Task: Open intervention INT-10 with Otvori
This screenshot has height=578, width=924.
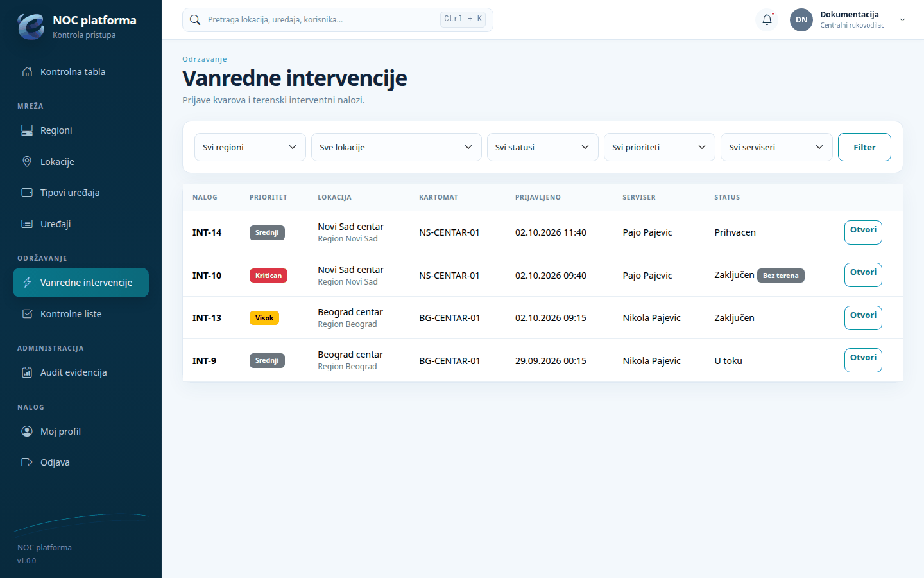Action: (x=863, y=275)
